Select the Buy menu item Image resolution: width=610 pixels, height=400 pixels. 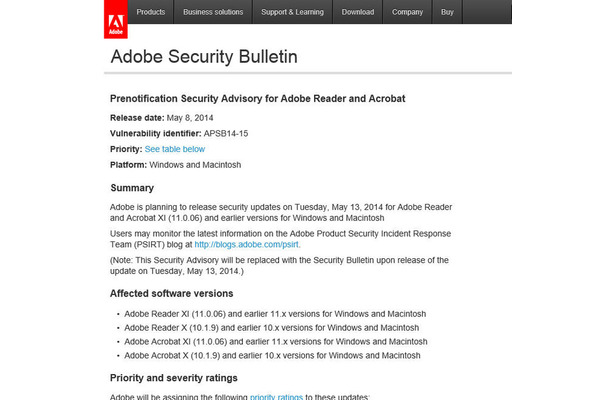pyautogui.click(x=447, y=12)
